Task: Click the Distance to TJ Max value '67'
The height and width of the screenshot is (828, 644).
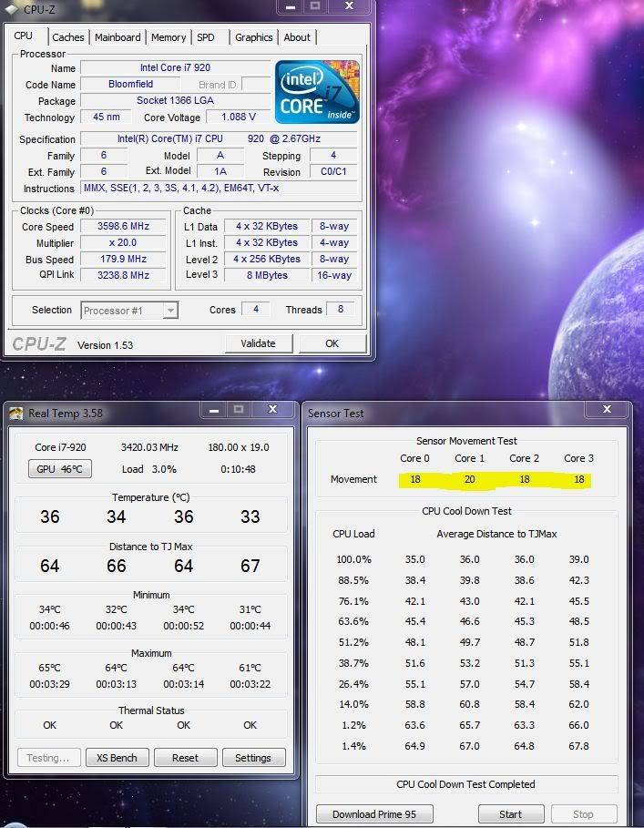Action: point(250,566)
